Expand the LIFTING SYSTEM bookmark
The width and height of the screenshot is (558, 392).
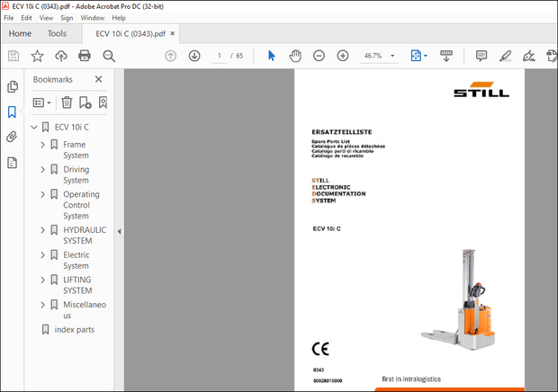click(x=42, y=280)
